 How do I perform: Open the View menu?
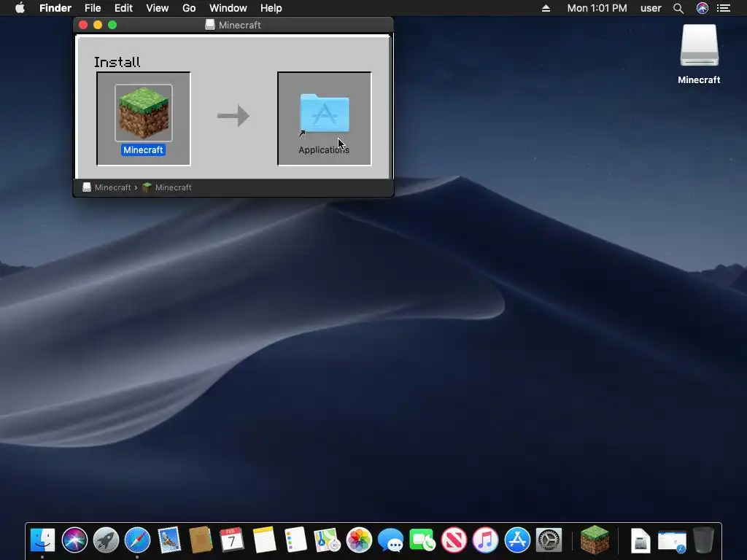[158, 8]
